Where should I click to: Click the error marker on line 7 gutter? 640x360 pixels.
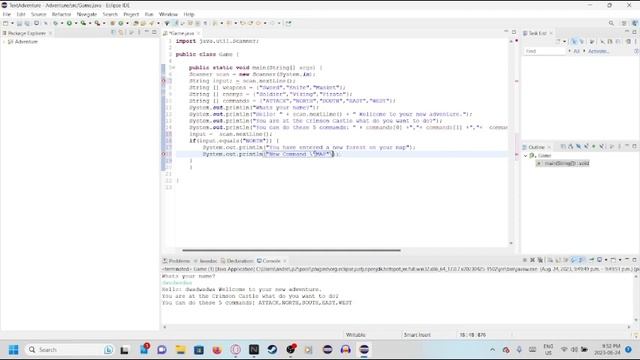[164, 81]
